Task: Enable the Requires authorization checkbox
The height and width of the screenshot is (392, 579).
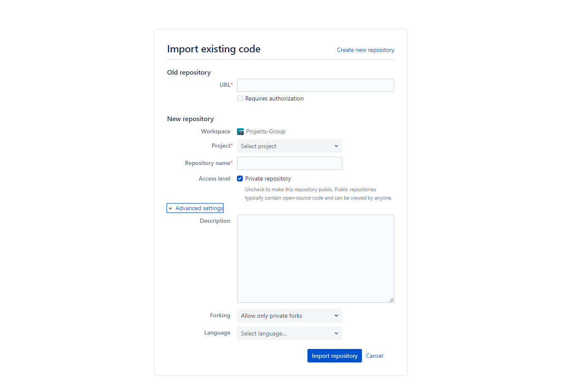Action: (240, 98)
